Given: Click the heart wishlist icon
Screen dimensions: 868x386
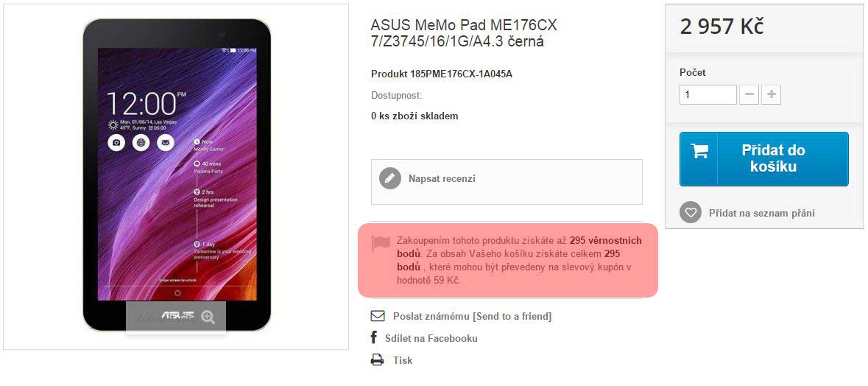Looking at the screenshot, I should click(x=690, y=213).
